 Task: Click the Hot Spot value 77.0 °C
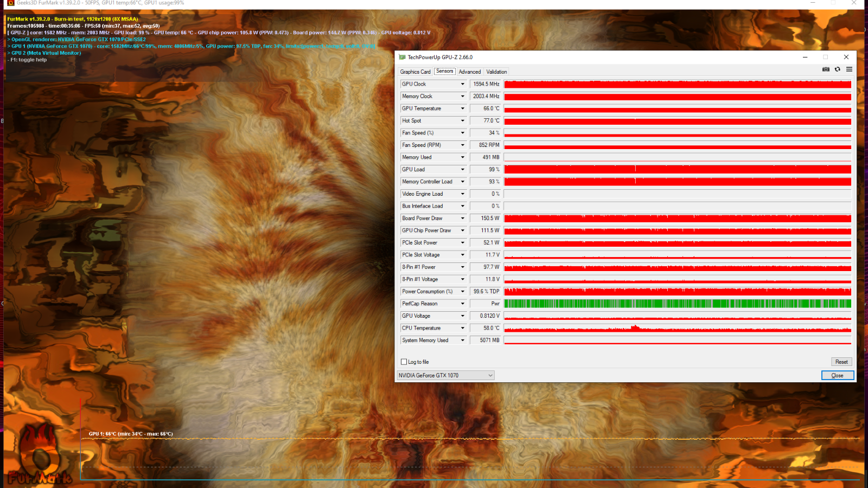[x=486, y=120]
